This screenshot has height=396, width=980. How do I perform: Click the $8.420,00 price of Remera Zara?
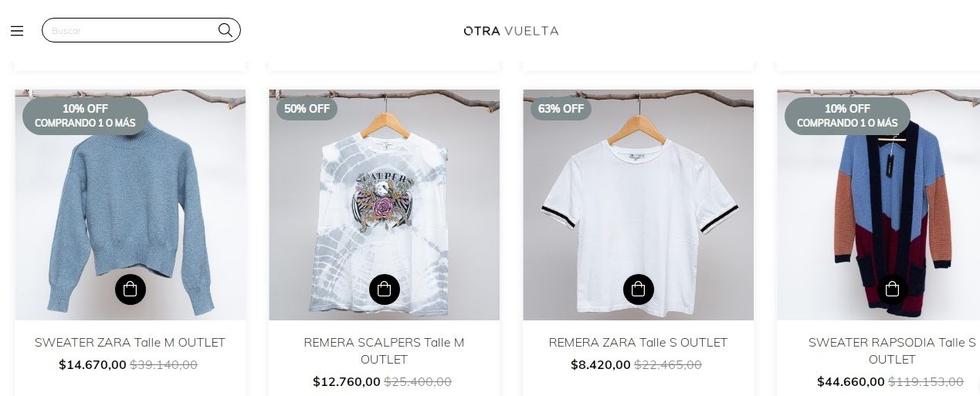tap(601, 364)
